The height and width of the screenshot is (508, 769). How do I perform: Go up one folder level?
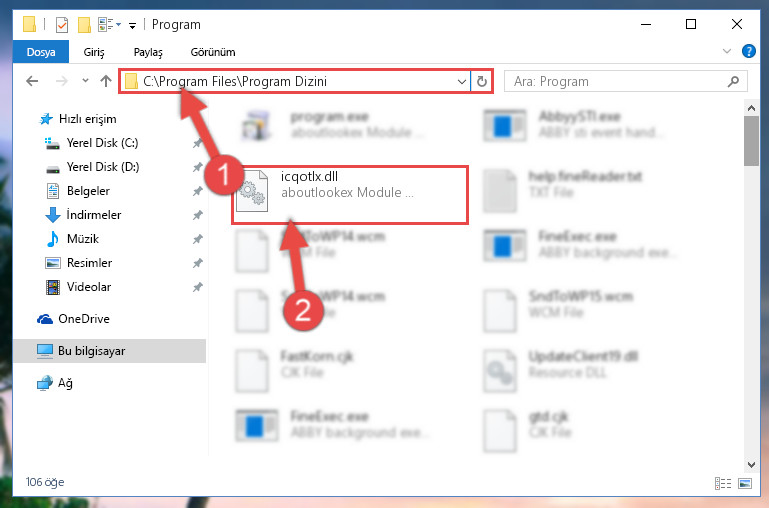106,81
